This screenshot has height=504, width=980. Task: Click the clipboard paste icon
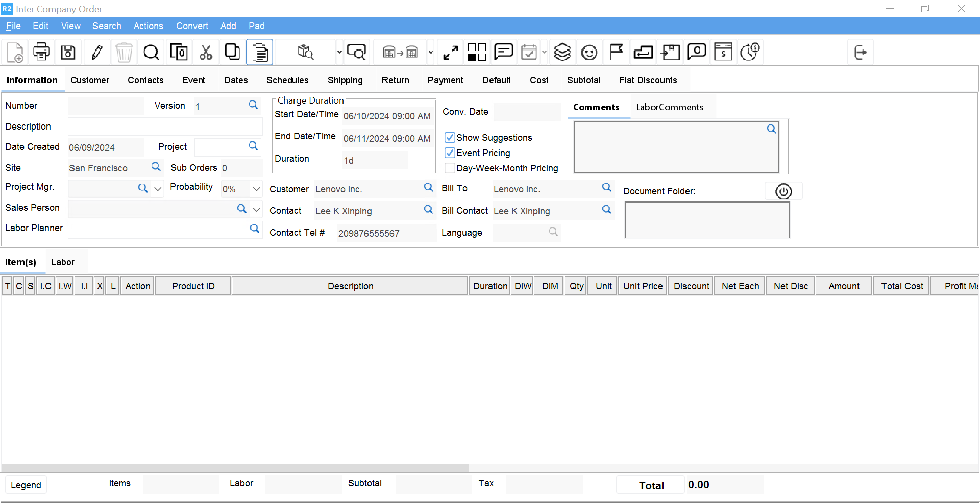click(260, 52)
